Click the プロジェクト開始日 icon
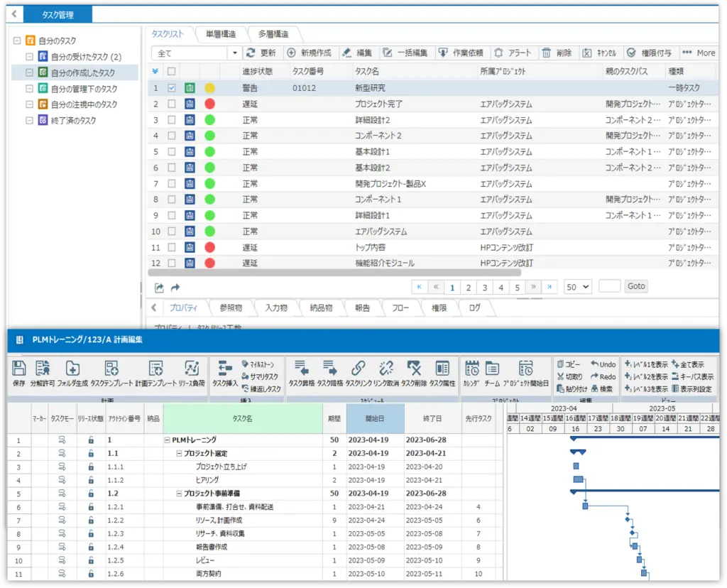The image size is (727, 588). pos(526,369)
